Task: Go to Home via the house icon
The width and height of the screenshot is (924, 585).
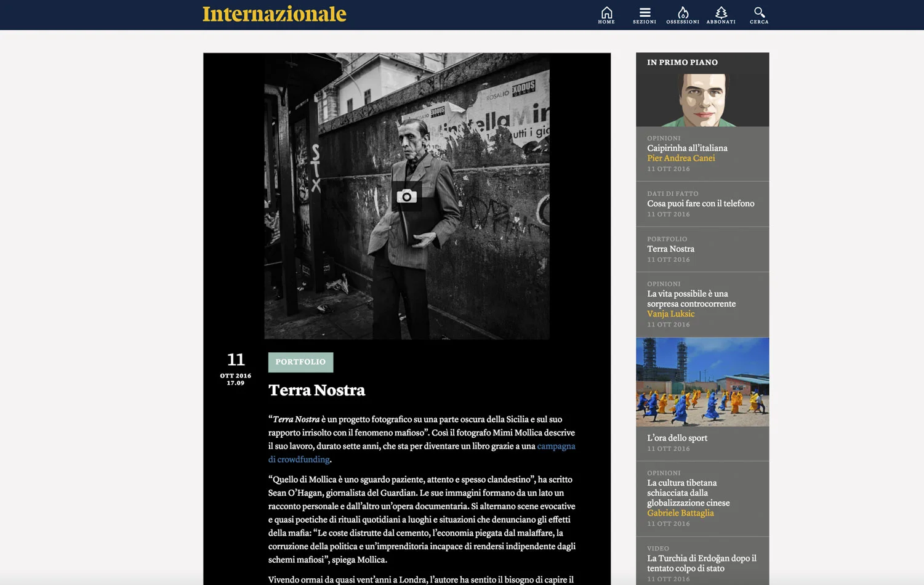Action: tap(606, 15)
